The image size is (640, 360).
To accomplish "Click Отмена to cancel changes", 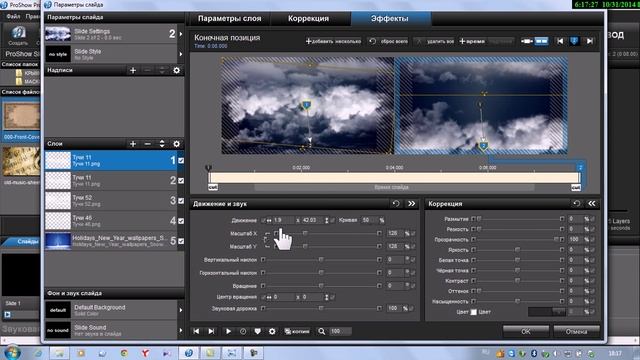I will pyautogui.click(x=576, y=331).
